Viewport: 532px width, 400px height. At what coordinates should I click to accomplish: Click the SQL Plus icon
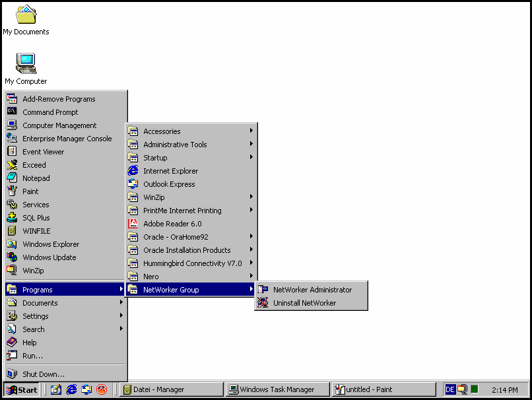tap(12, 217)
